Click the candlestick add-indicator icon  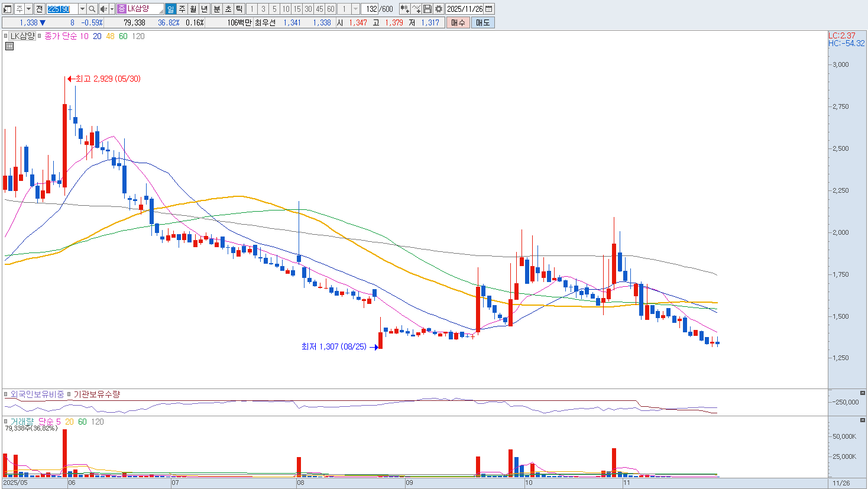pos(404,9)
